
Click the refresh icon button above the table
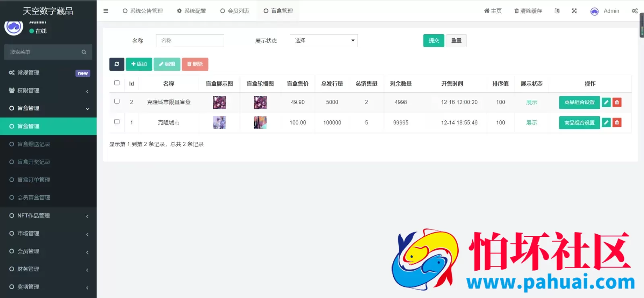117,64
